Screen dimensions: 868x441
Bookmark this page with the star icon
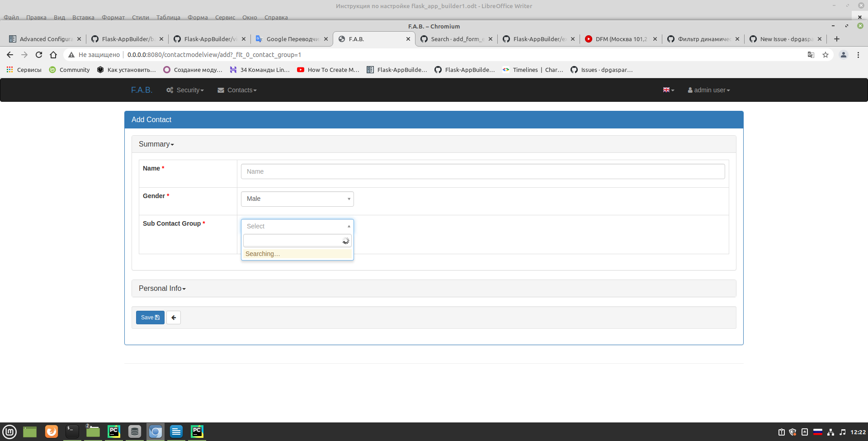click(x=826, y=55)
